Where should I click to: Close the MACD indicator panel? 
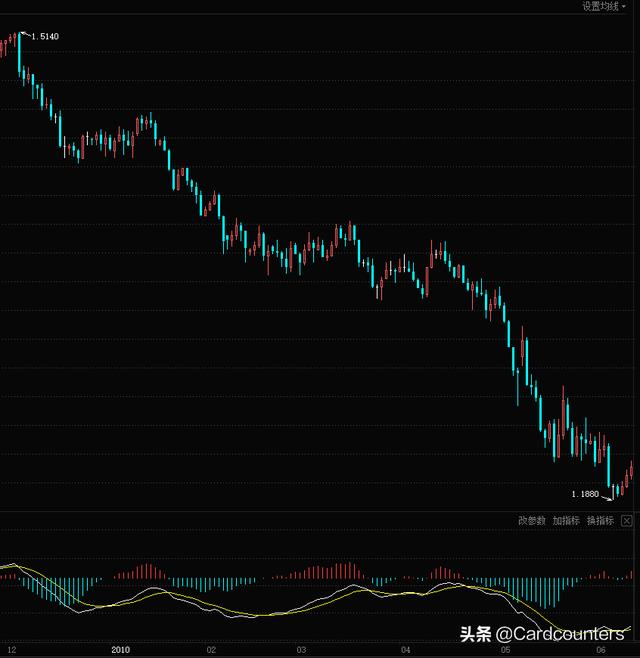626,521
